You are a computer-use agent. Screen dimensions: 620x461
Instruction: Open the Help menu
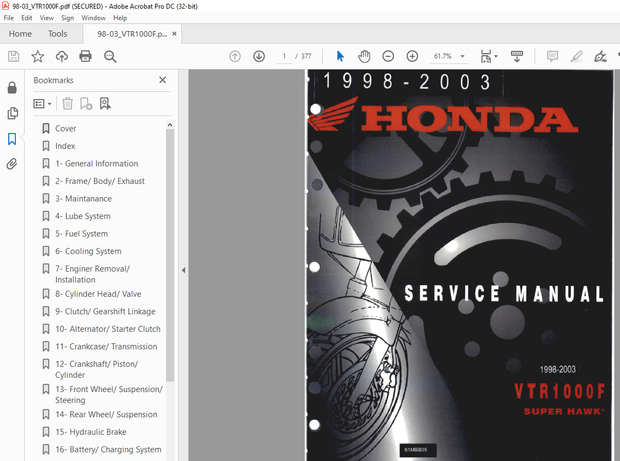pos(120,18)
